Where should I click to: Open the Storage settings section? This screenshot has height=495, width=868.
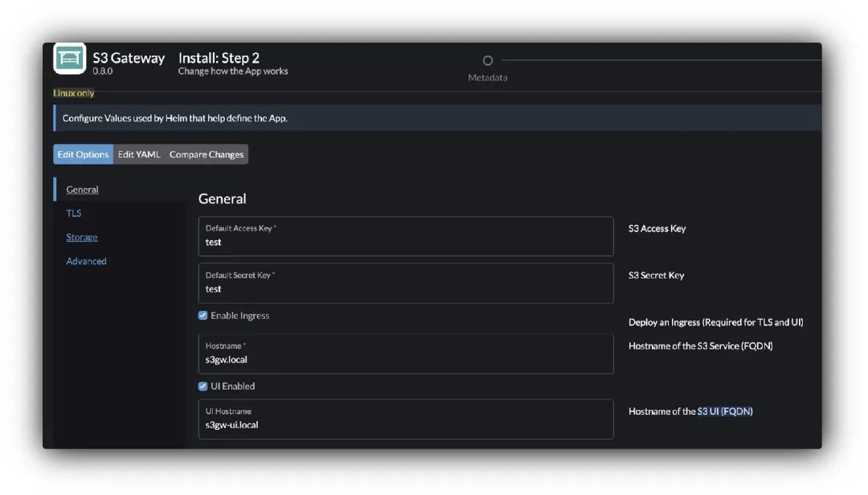tap(82, 237)
